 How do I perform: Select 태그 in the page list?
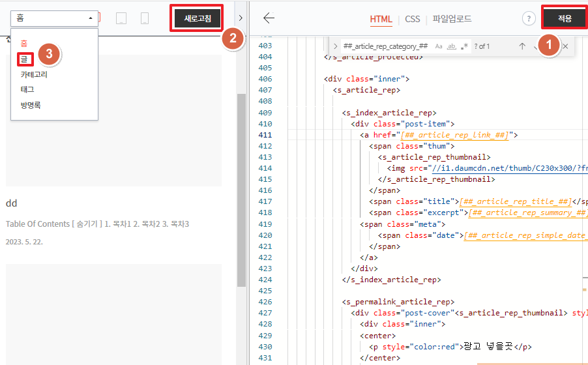tap(27, 89)
